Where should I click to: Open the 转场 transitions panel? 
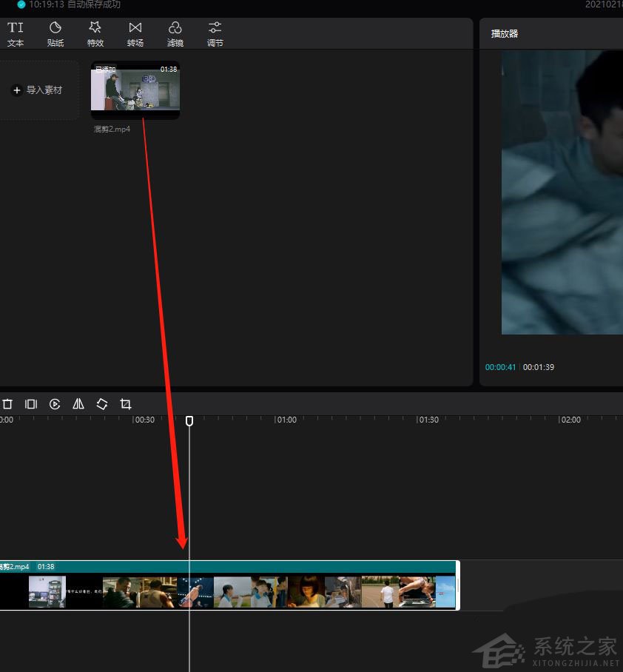135,33
